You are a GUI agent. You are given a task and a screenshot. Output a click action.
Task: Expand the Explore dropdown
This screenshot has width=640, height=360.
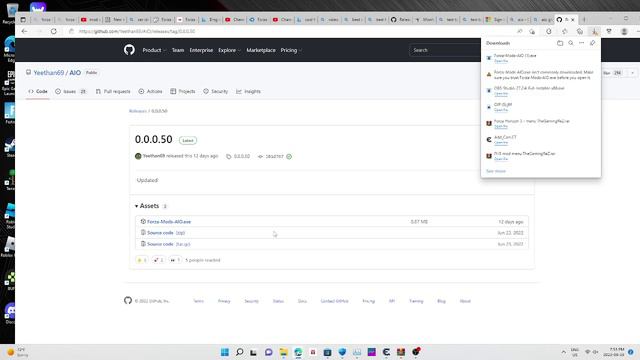tap(229, 50)
